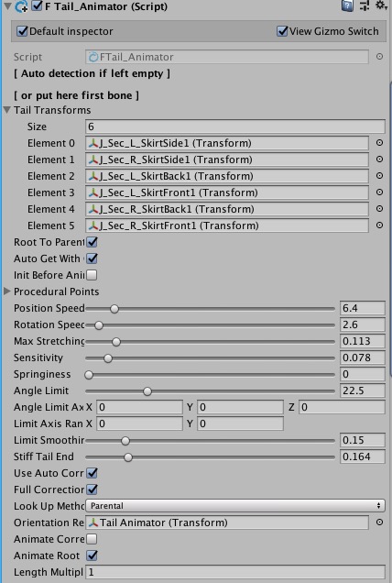392x583 pixels.
Task: Collapse the Tail Transforms list
Action: click(7, 110)
